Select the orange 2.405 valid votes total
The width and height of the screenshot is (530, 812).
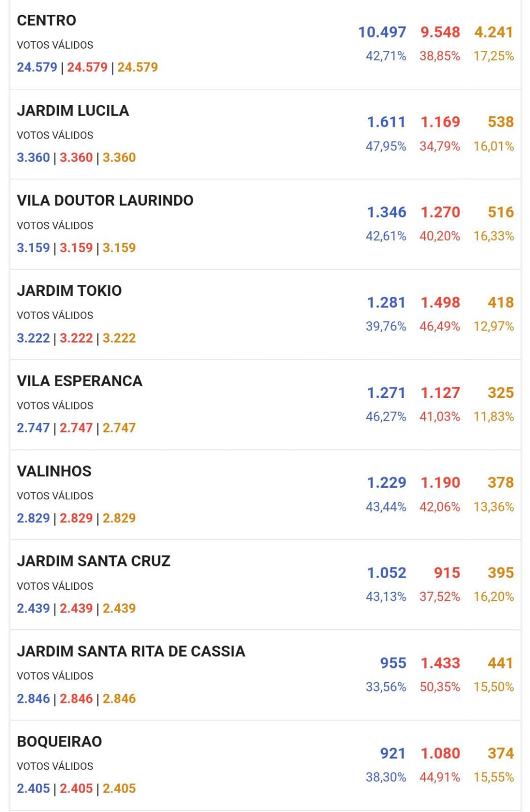point(119,789)
